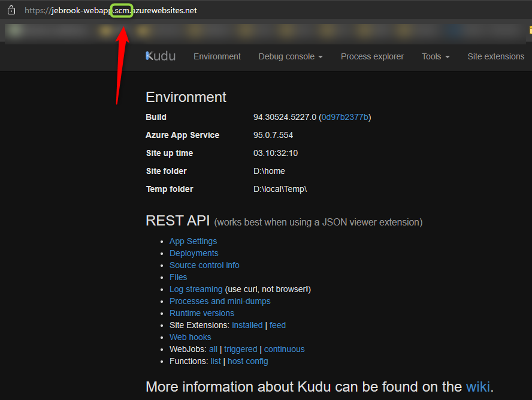
Task: Expand the Debug console dropdown
Action: coord(290,56)
